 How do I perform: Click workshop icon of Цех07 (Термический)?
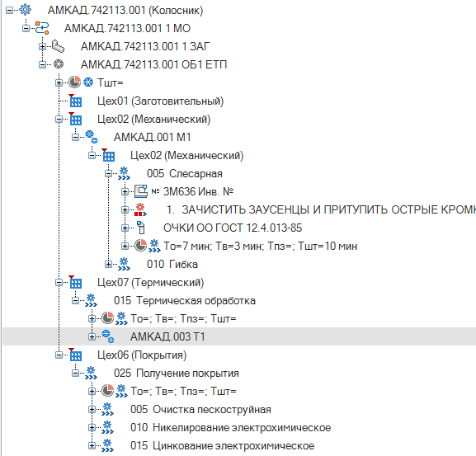coord(75,282)
